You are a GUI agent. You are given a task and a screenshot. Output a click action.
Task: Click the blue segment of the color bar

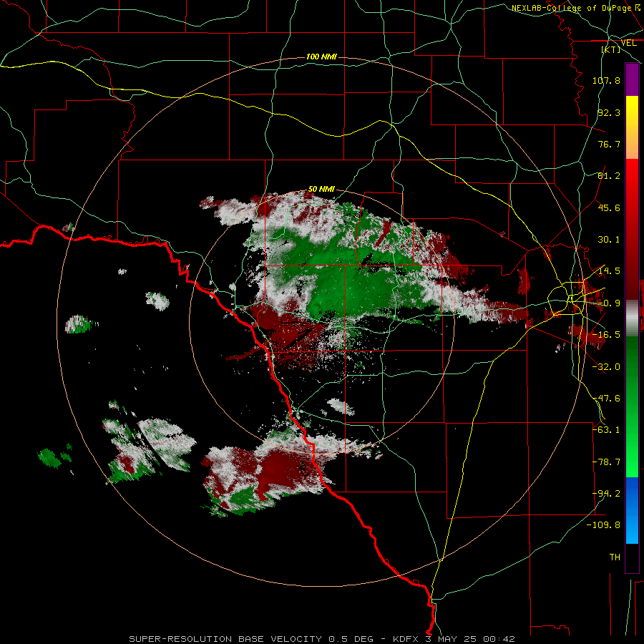(x=632, y=510)
